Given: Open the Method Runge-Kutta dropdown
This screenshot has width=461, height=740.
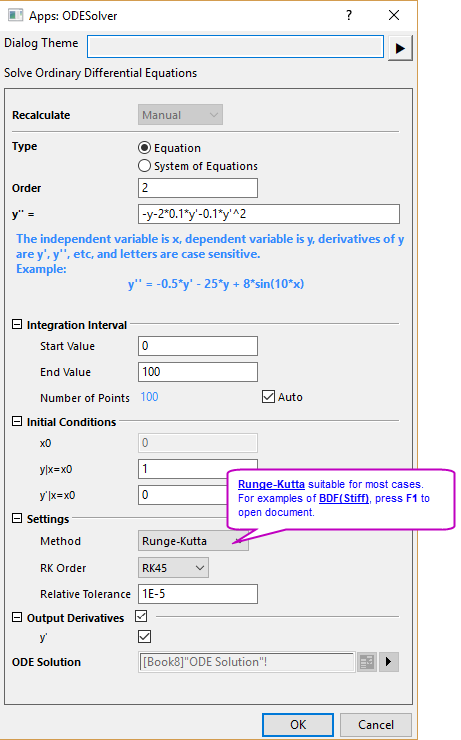Looking at the screenshot, I should point(193,541).
